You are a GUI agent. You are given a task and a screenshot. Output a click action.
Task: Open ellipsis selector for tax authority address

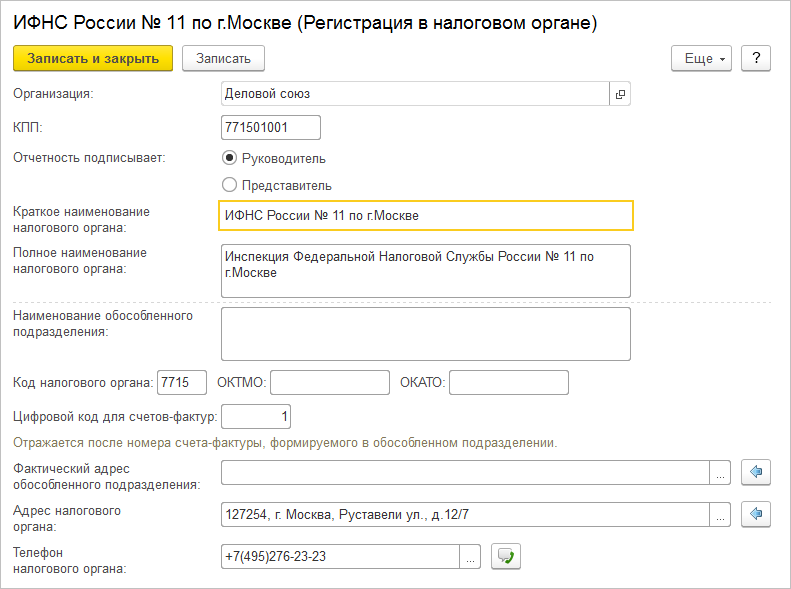pos(721,514)
